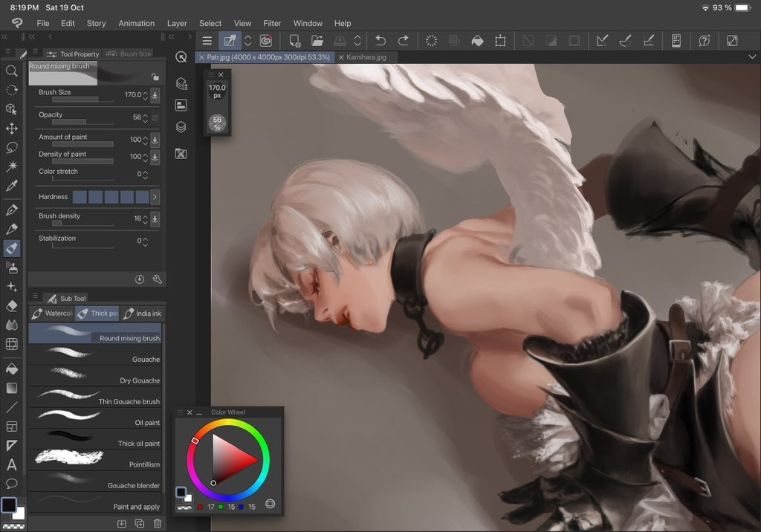The width and height of the screenshot is (761, 532).
Task: Select the Balloon speech bubble tool
Action: tap(12, 484)
